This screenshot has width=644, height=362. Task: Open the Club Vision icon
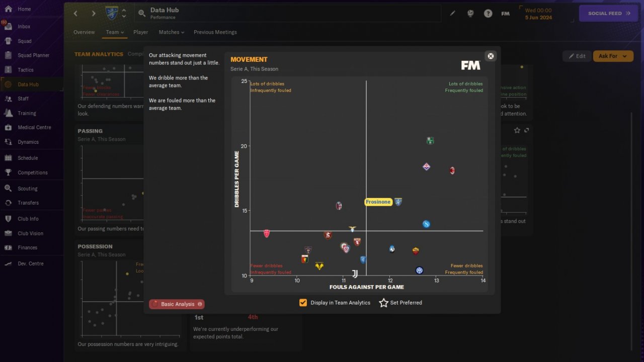8,233
